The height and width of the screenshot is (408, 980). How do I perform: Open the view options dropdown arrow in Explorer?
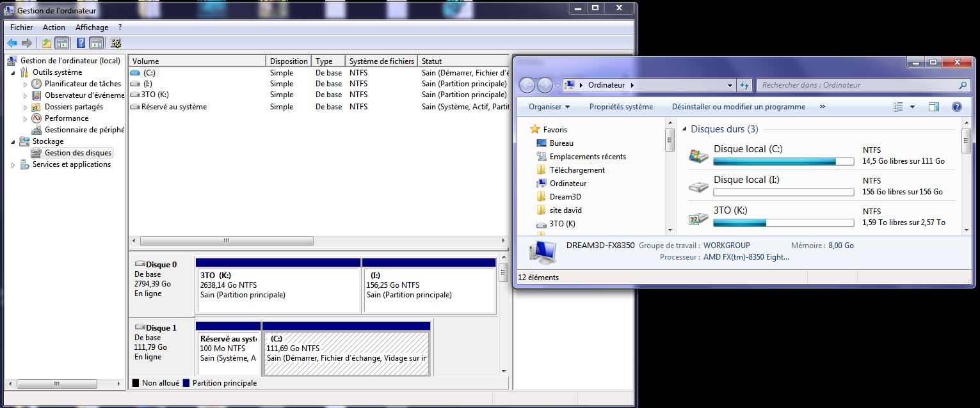pyautogui.click(x=912, y=107)
